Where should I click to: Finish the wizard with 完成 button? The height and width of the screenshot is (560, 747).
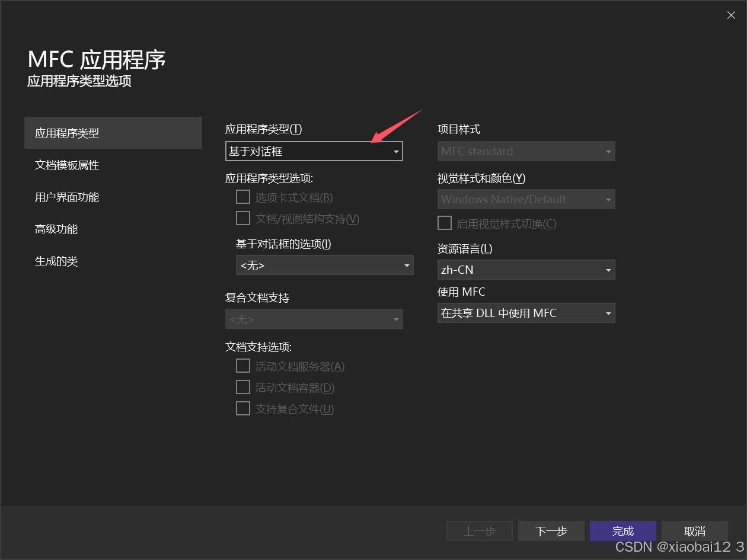point(623,531)
